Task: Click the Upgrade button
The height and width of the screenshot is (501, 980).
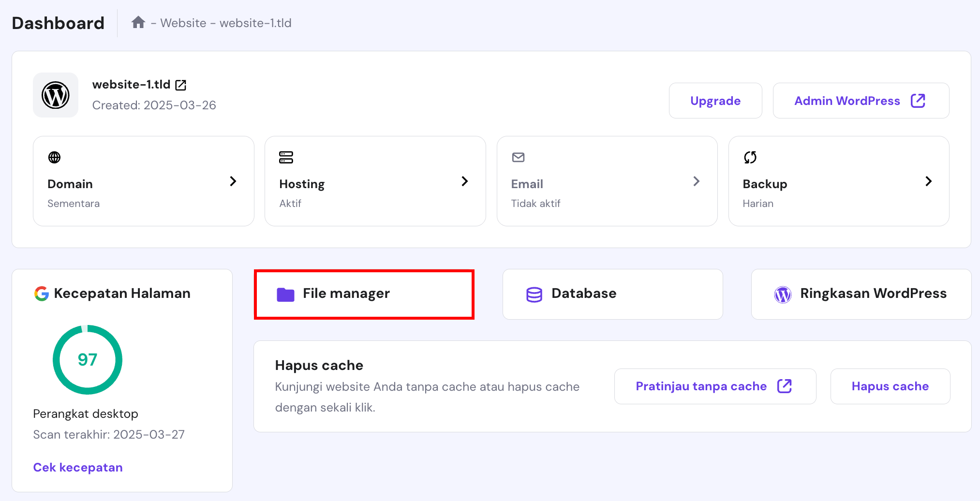Action: (715, 101)
